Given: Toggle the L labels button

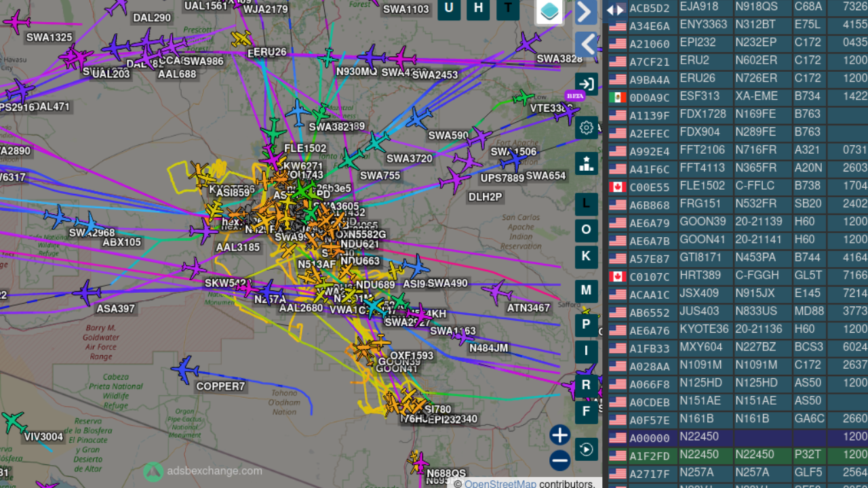Looking at the screenshot, I should tap(587, 204).
